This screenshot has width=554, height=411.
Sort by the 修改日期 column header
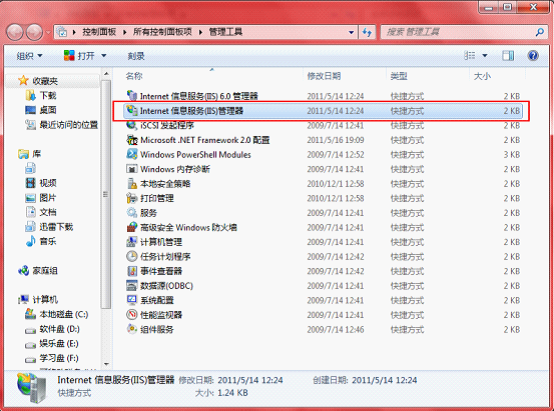tap(324, 76)
